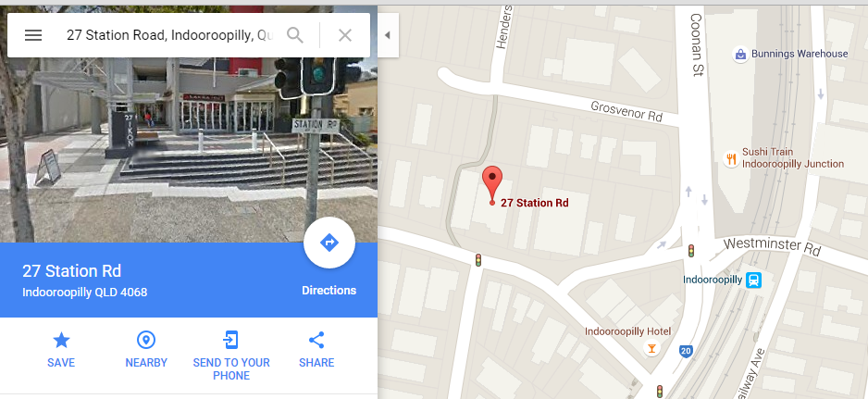Click the blue Directions arrow button
The image size is (868, 399).
tap(329, 243)
